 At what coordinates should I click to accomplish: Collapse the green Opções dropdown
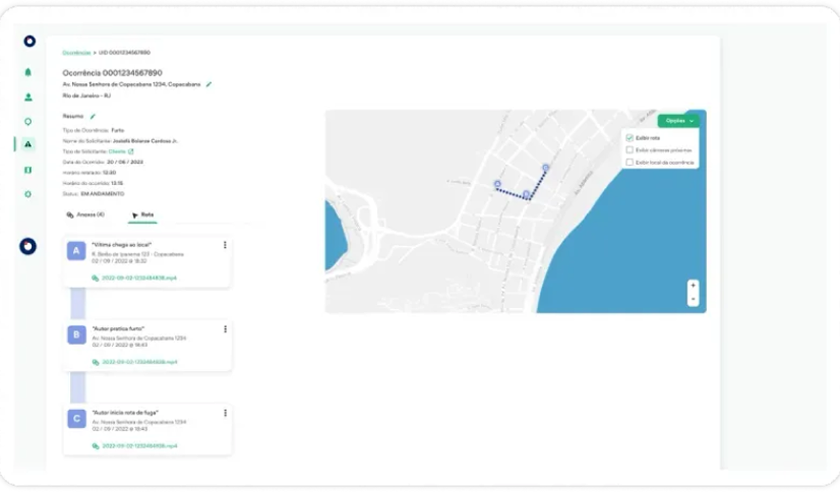click(x=679, y=120)
